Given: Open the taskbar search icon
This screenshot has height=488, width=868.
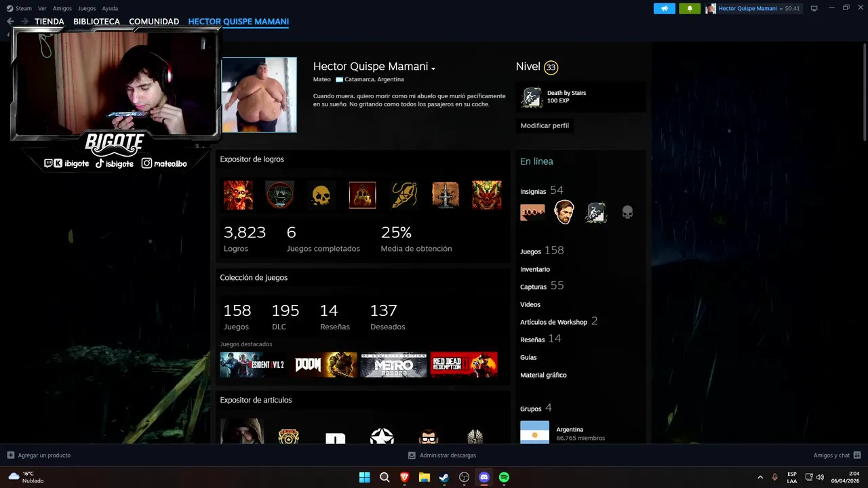Looking at the screenshot, I should click(x=384, y=477).
